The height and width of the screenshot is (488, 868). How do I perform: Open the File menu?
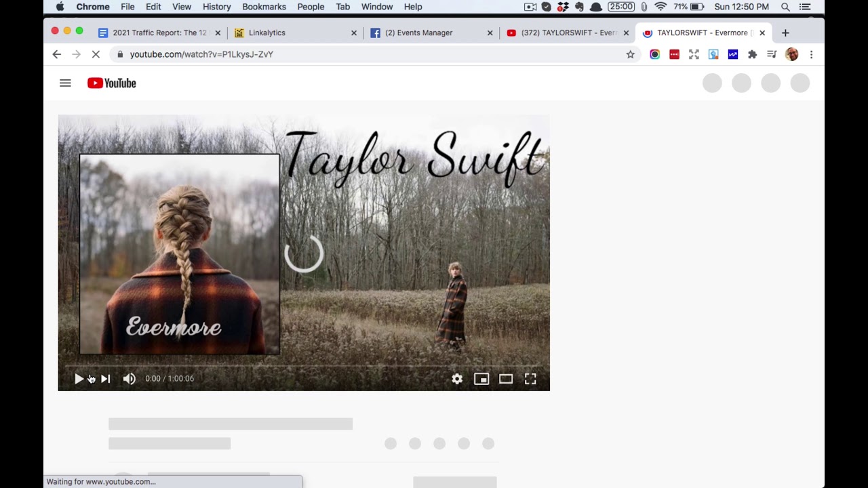(127, 7)
